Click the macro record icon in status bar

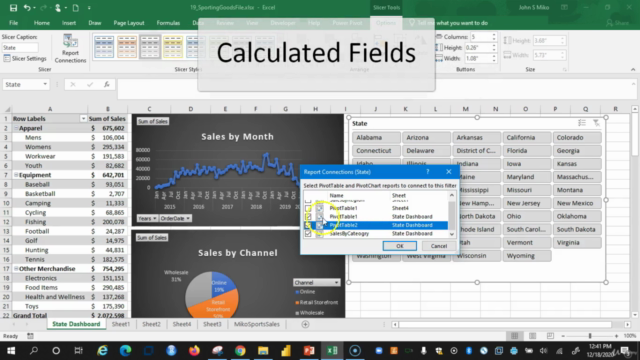pos(30,336)
